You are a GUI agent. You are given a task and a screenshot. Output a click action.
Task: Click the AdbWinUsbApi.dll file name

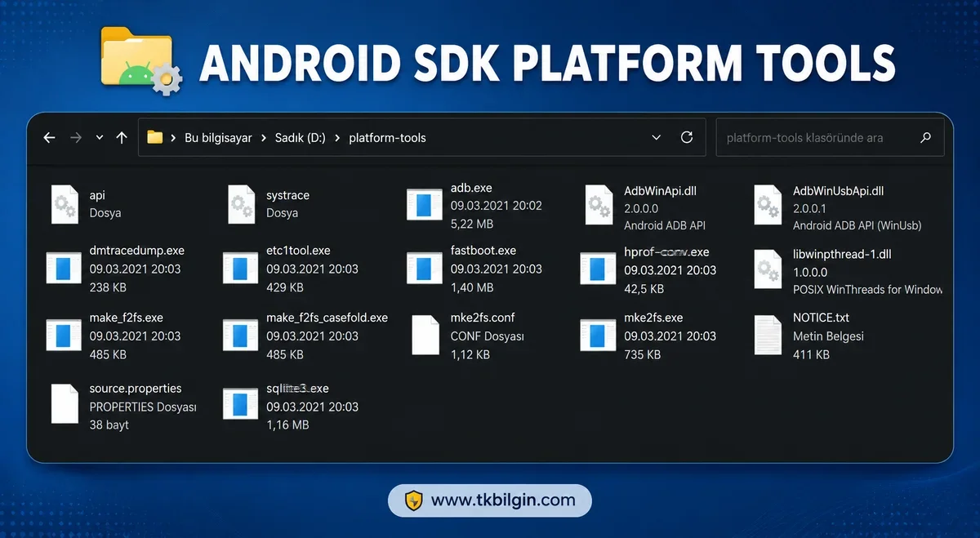point(839,191)
